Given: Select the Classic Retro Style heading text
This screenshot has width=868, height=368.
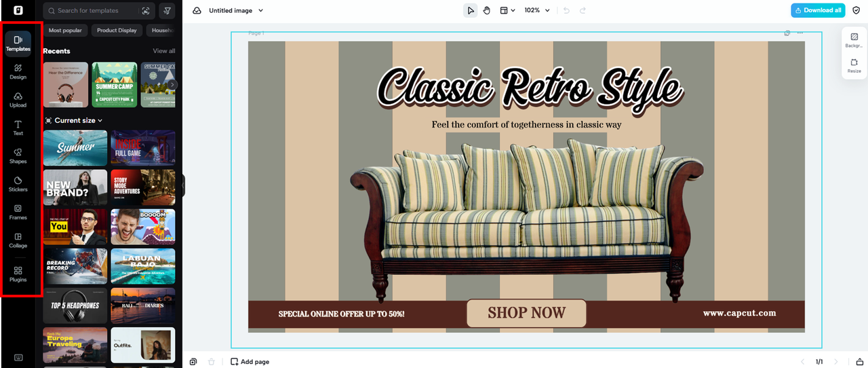Looking at the screenshot, I should tap(530, 89).
